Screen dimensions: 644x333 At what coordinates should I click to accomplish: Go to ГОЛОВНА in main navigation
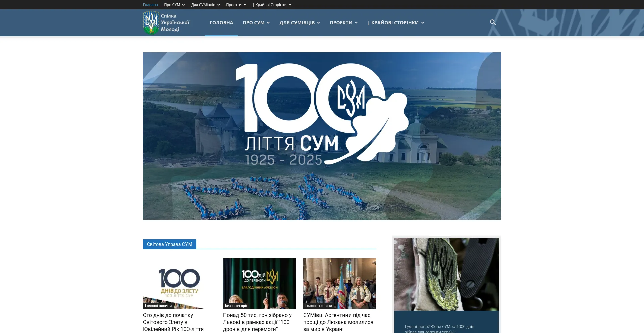pyautogui.click(x=221, y=23)
